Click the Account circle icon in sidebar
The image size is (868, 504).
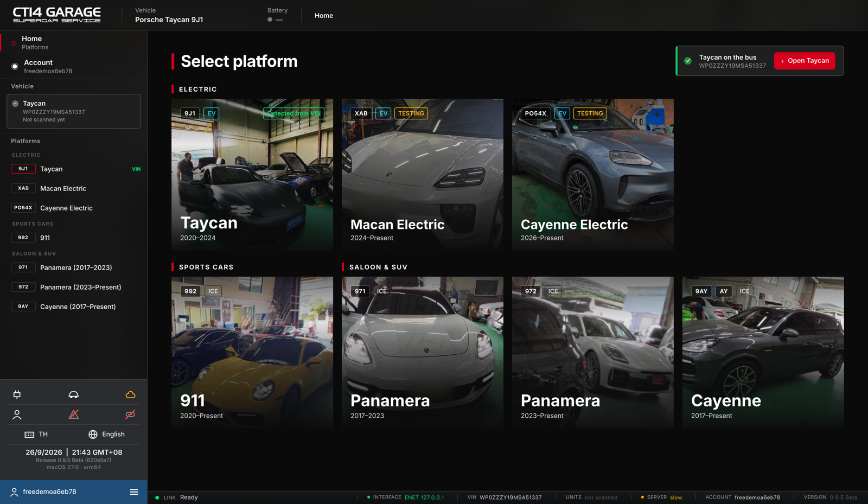point(15,66)
